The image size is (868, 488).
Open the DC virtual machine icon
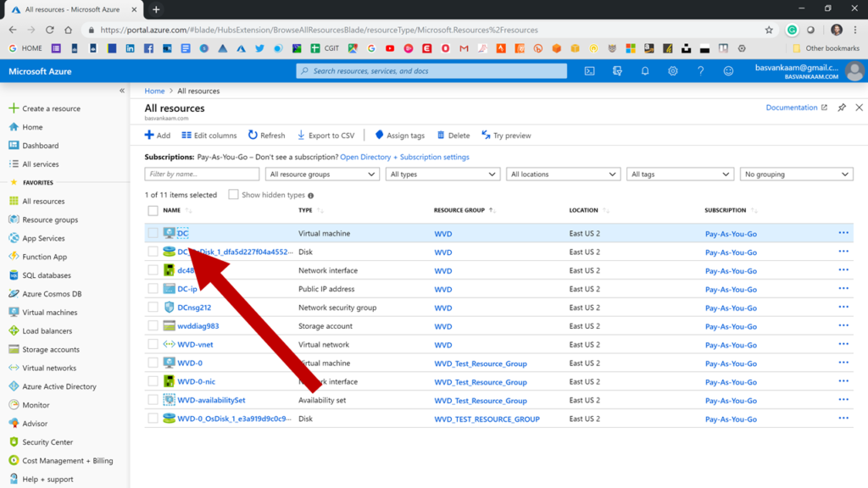(169, 233)
